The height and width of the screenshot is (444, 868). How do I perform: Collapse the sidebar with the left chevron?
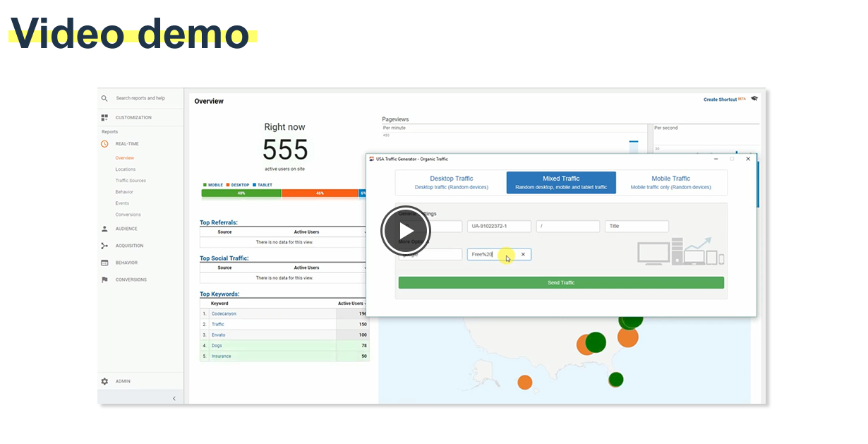tap(174, 399)
